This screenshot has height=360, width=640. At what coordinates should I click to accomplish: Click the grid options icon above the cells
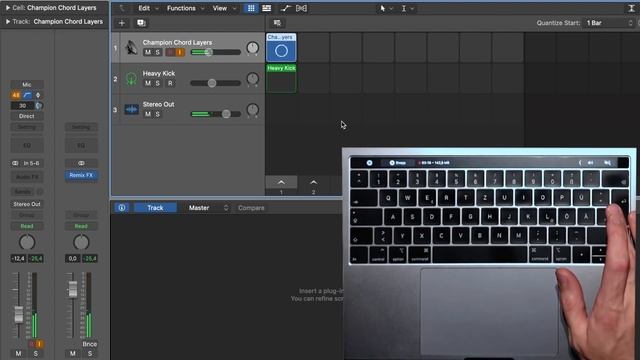(x=277, y=23)
